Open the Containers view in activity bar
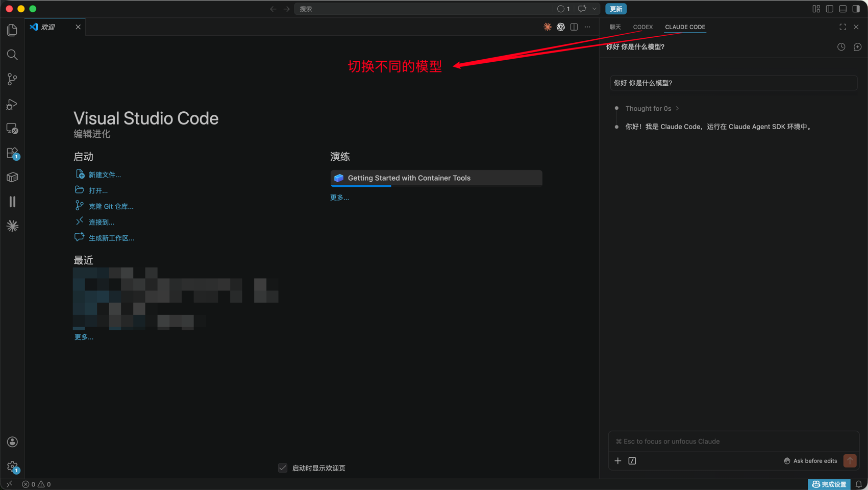Viewport: 868px width, 490px height. point(12,177)
